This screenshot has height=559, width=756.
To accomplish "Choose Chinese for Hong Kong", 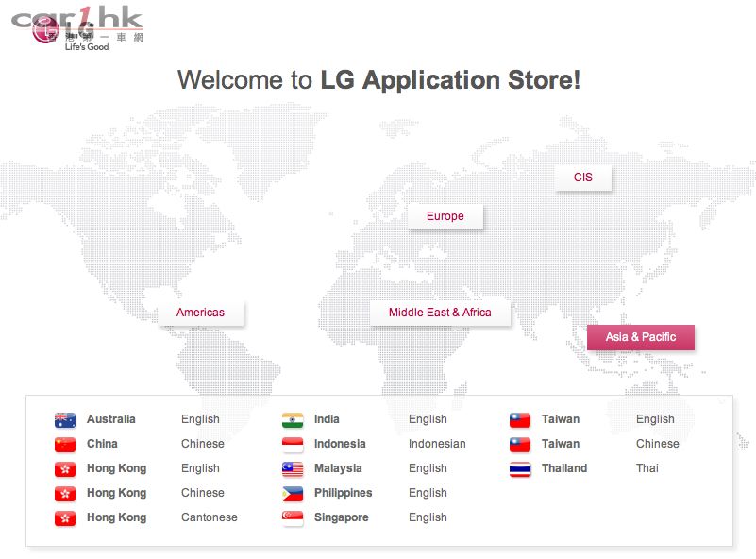I will click(x=203, y=493).
